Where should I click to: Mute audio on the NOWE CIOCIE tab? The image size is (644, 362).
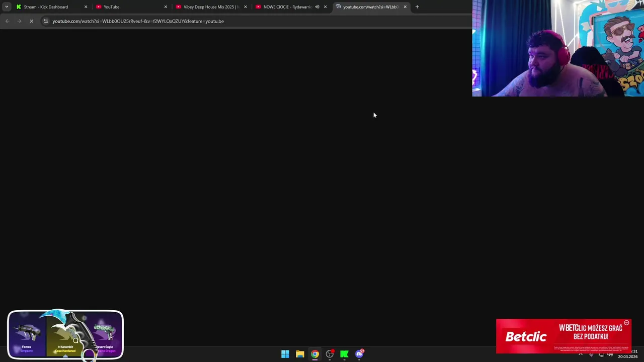point(317,7)
